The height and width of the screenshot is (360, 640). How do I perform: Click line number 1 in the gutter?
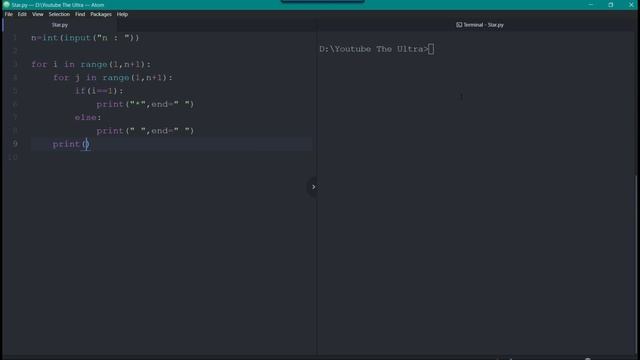pos(15,38)
